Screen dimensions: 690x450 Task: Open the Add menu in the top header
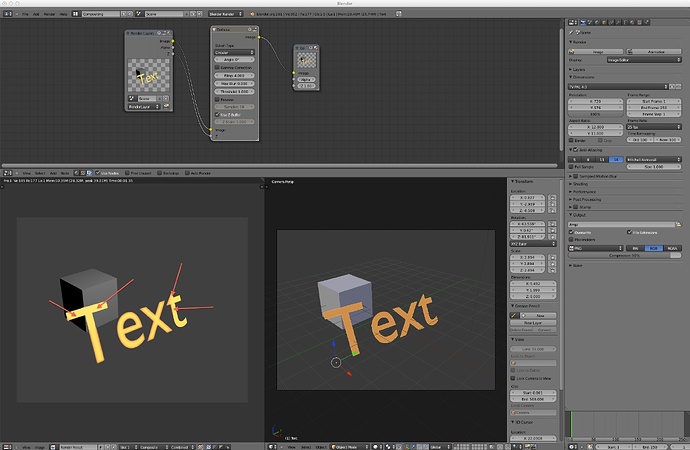[x=36, y=14]
